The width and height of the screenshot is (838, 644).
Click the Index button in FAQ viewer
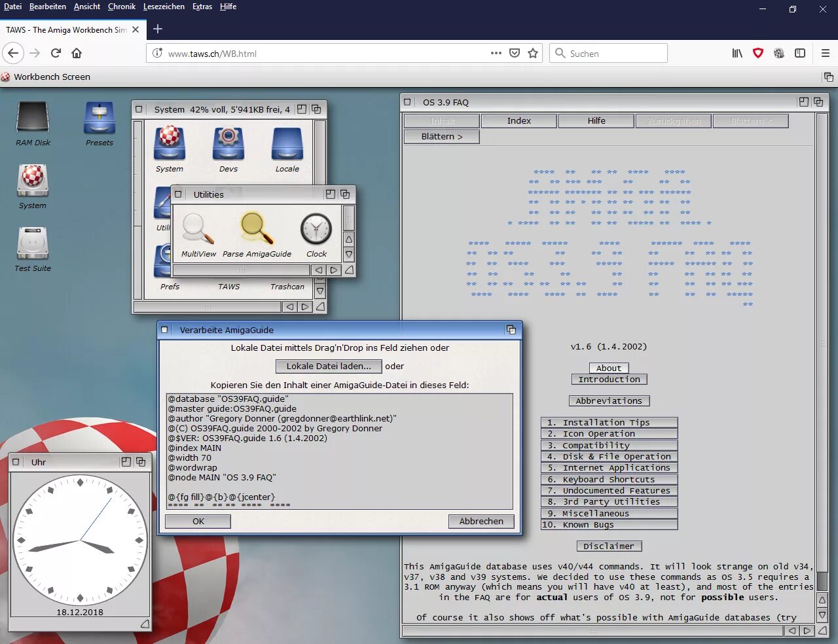(x=519, y=121)
